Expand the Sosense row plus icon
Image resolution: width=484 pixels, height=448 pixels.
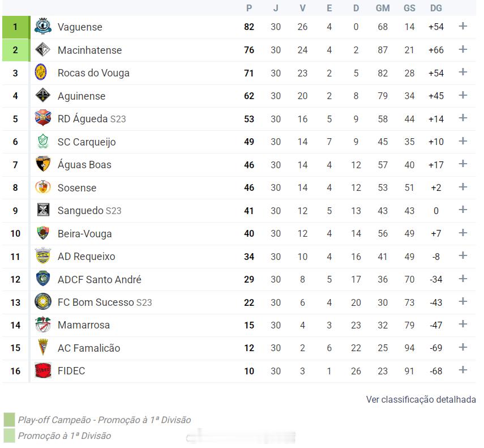coord(462,187)
